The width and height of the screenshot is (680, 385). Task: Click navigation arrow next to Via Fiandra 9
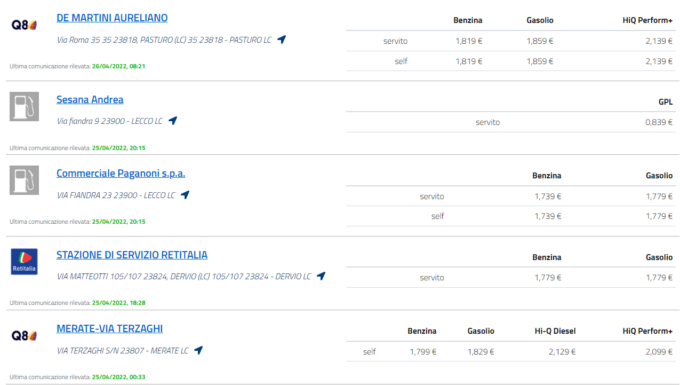pos(173,121)
